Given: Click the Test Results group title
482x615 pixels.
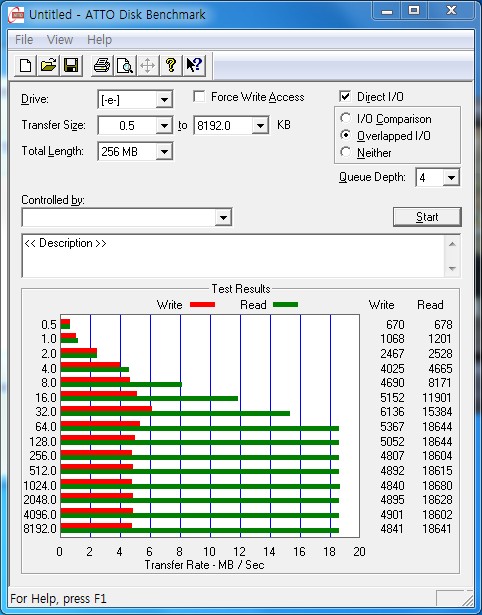Looking at the screenshot, I should click(241, 289).
